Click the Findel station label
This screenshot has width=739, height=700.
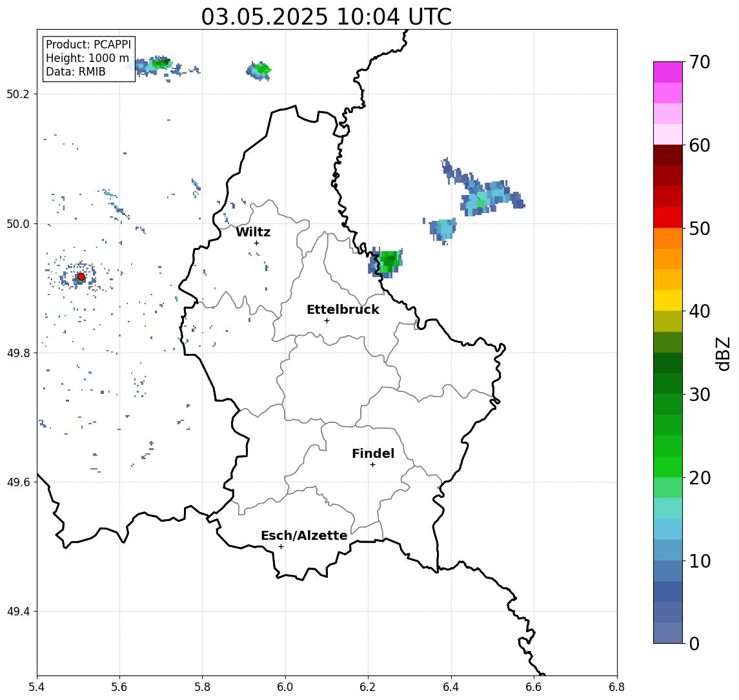373,453
